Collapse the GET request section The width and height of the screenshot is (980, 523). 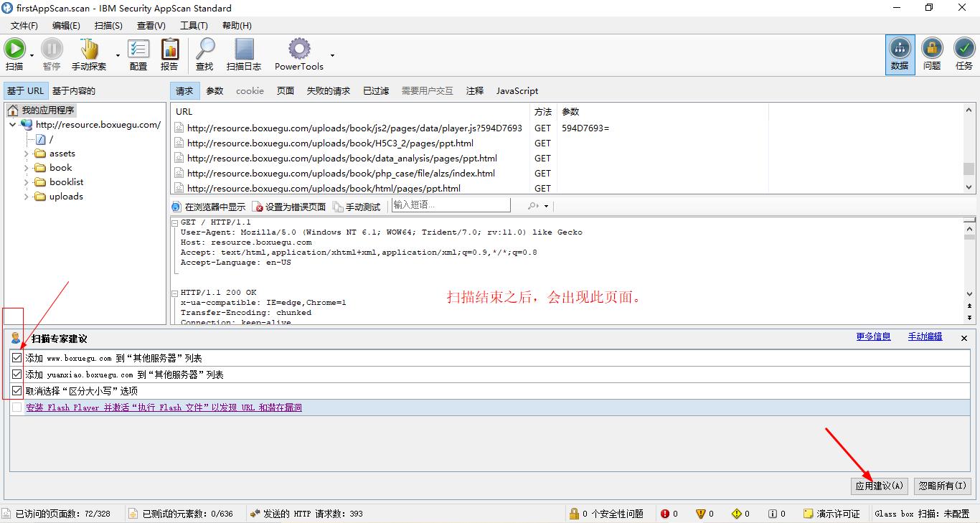click(x=175, y=223)
